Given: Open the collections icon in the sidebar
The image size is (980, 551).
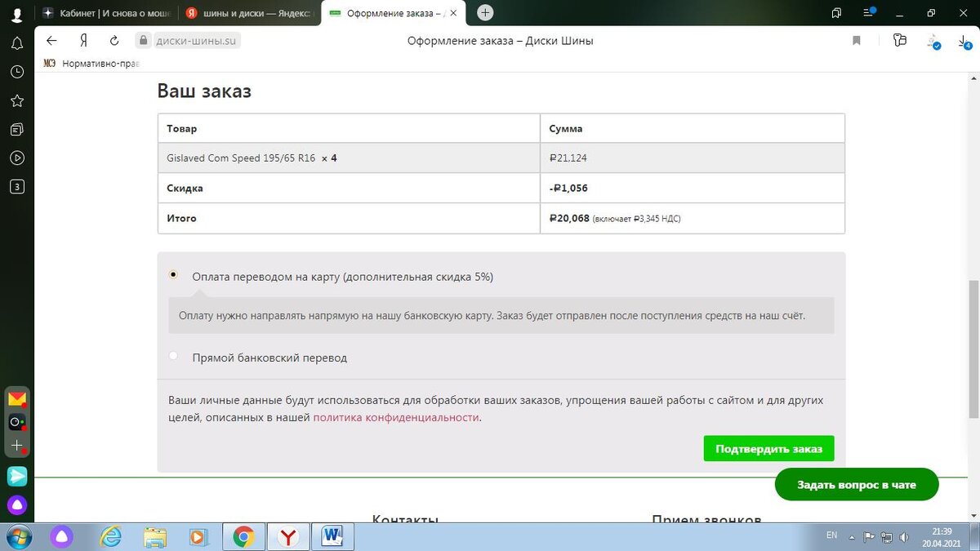Looking at the screenshot, I should point(16,129).
